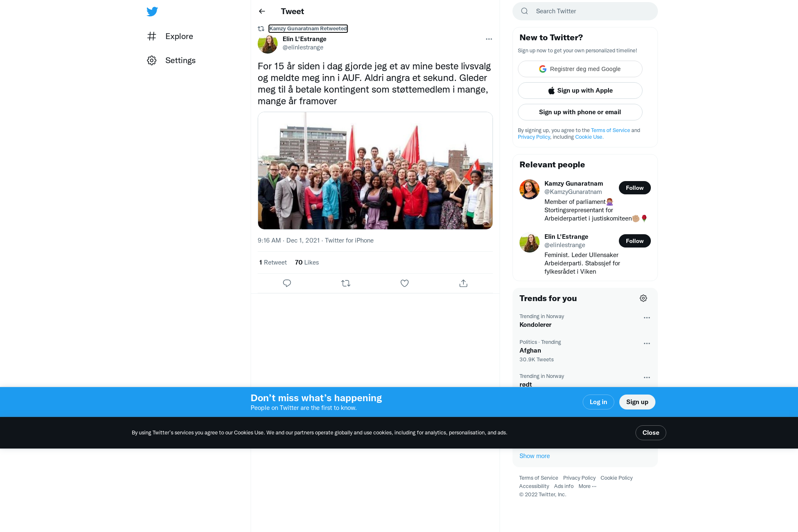The width and height of the screenshot is (798, 532).
Task: Open the tweet's group photo
Action: click(375, 171)
